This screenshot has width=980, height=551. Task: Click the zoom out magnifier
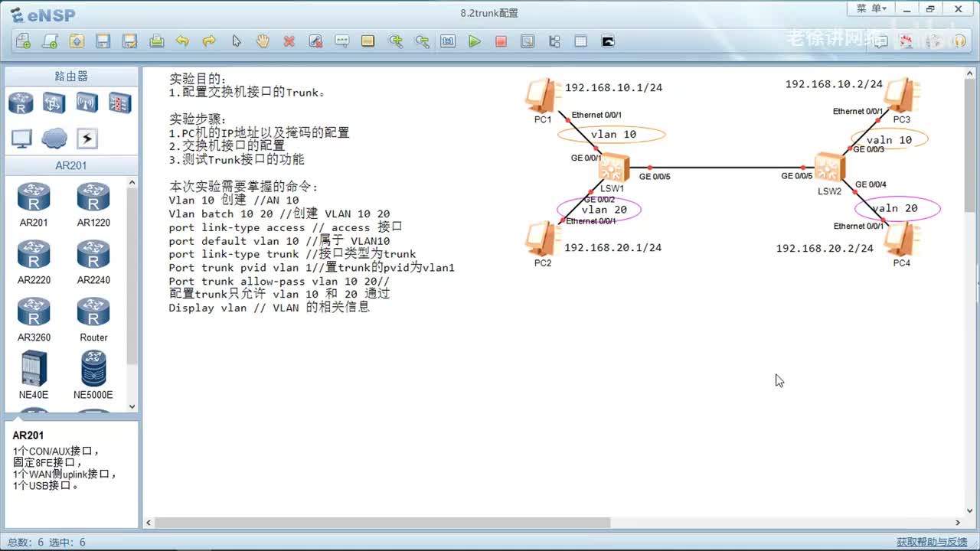click(422, 41)
